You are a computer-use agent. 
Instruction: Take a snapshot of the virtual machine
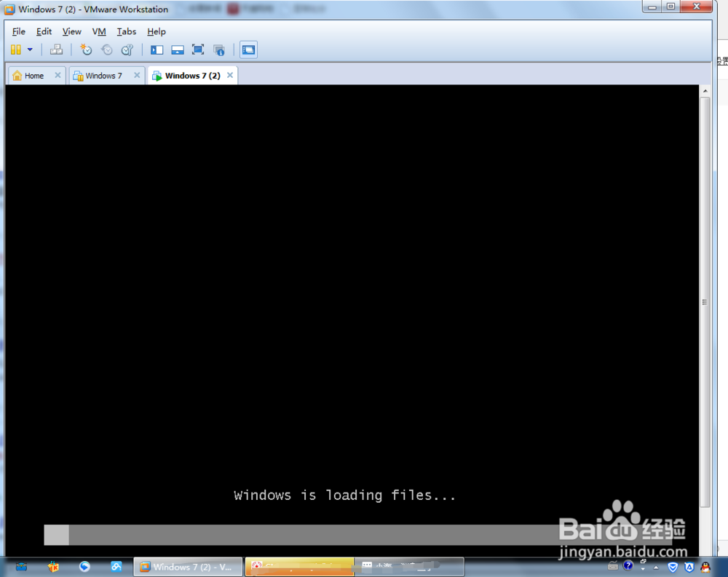[86, 49]
